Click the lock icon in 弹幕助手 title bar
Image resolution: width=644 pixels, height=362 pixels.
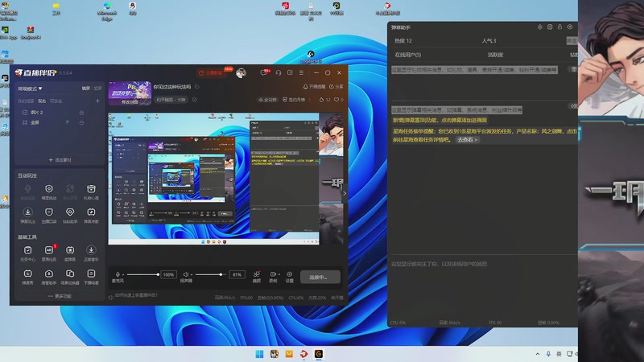[559, 27]
